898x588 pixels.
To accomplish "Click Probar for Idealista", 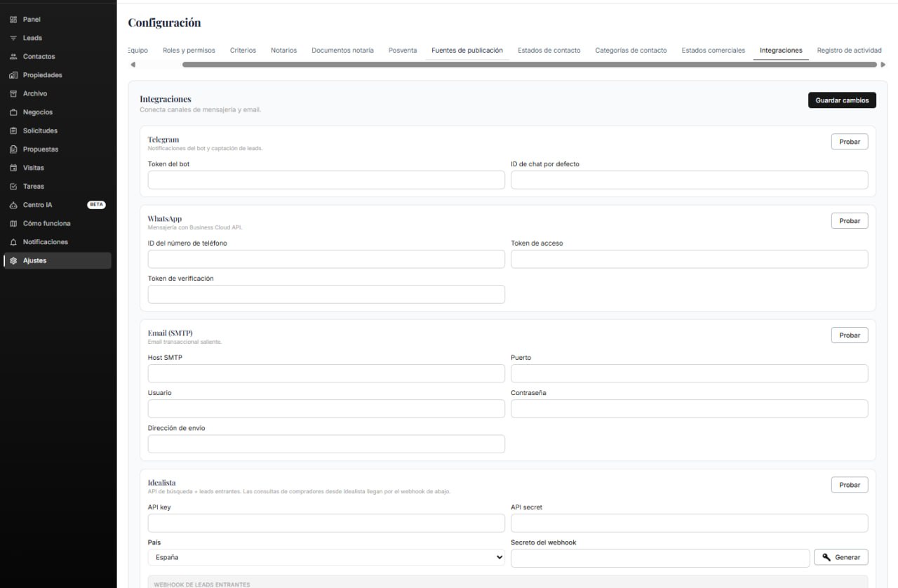I will [850, 485].
